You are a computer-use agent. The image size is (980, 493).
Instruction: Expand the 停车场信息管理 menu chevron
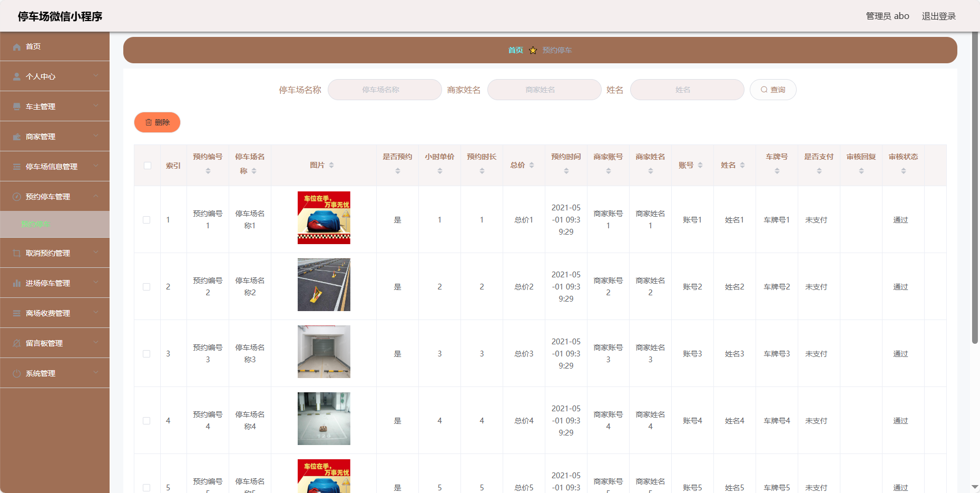click(x=96, y=166)
